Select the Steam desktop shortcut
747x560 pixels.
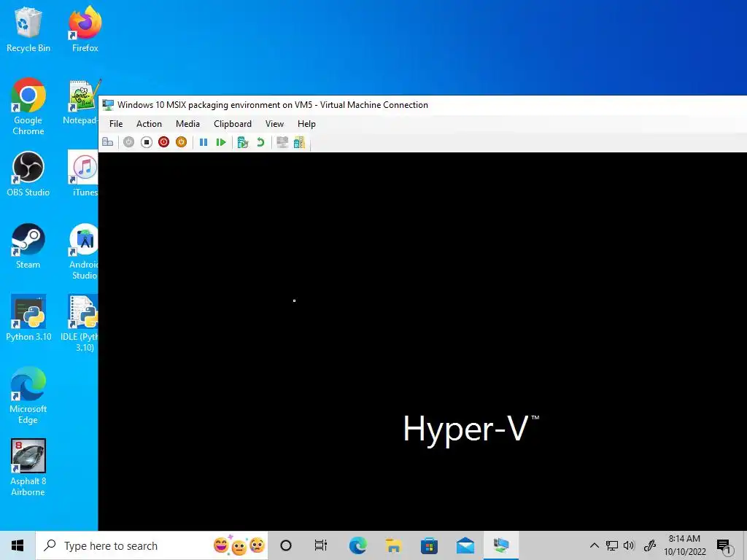tap(28, 246)
